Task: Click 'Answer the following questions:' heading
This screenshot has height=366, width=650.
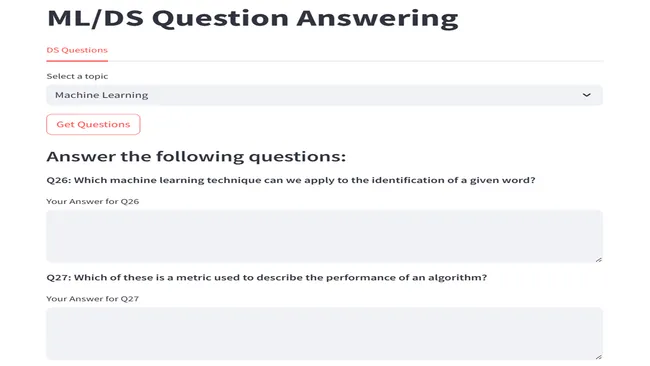Action: (196, 157)
